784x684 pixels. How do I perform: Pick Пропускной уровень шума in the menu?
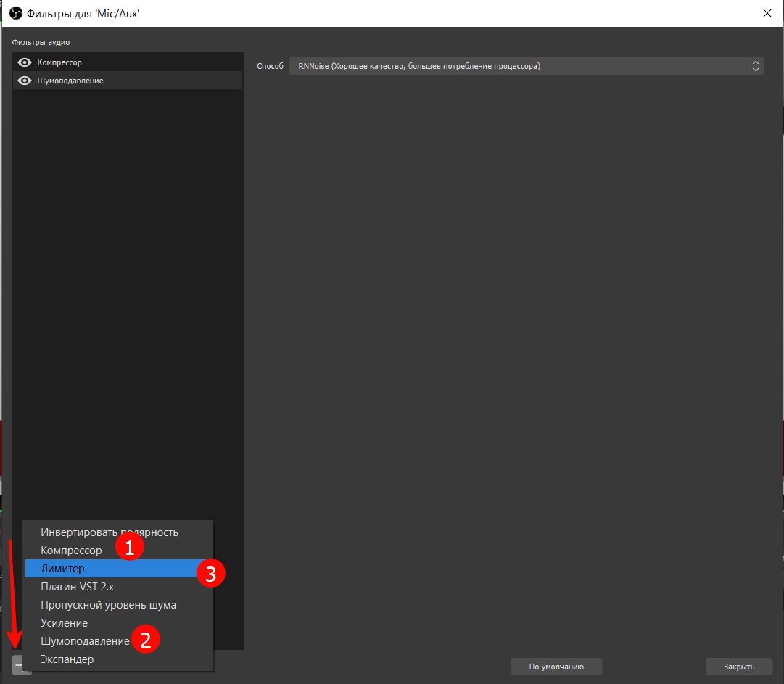coord(108,605)
